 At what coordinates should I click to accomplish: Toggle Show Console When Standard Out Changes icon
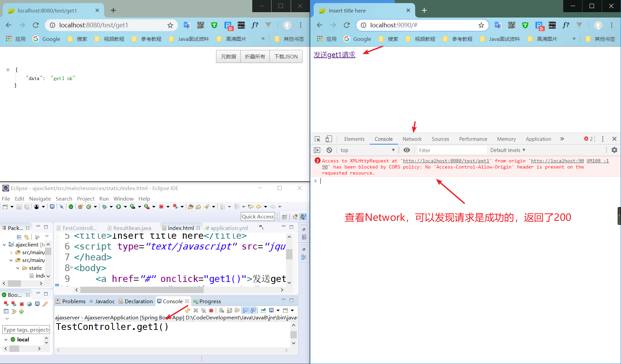pyautogui.click(x=244, y=310)
